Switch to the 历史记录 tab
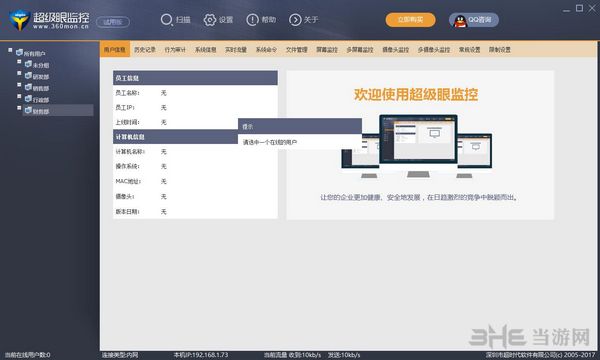The height and width of the screenshot is (360, 600). [145, 50]
